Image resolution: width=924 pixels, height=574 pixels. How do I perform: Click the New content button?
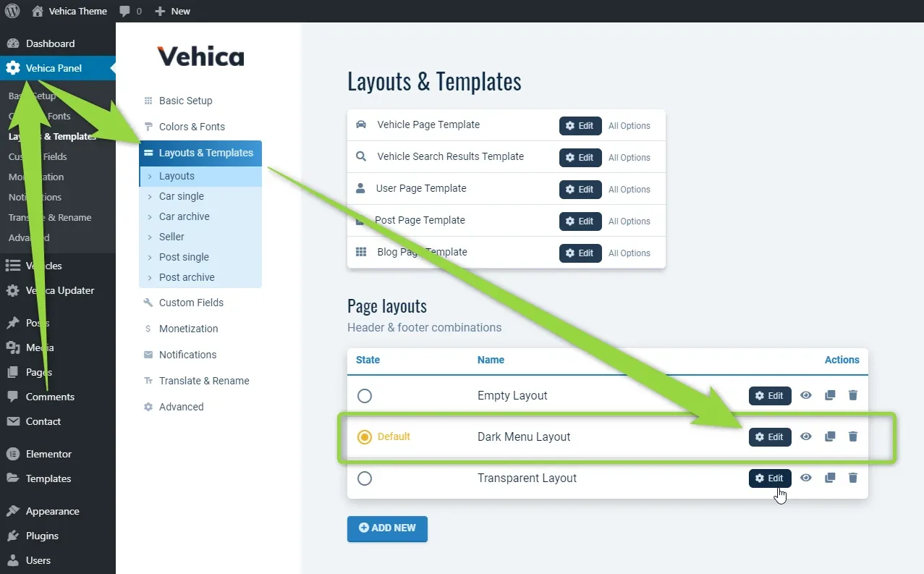click(173, 11)
